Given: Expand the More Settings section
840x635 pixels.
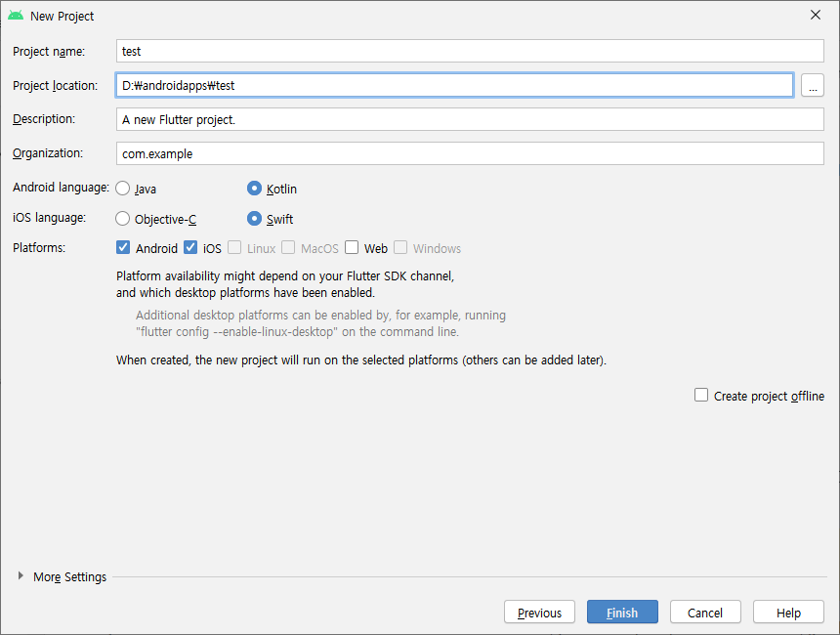Looking at the screenshot, I should tap(21, 576).
